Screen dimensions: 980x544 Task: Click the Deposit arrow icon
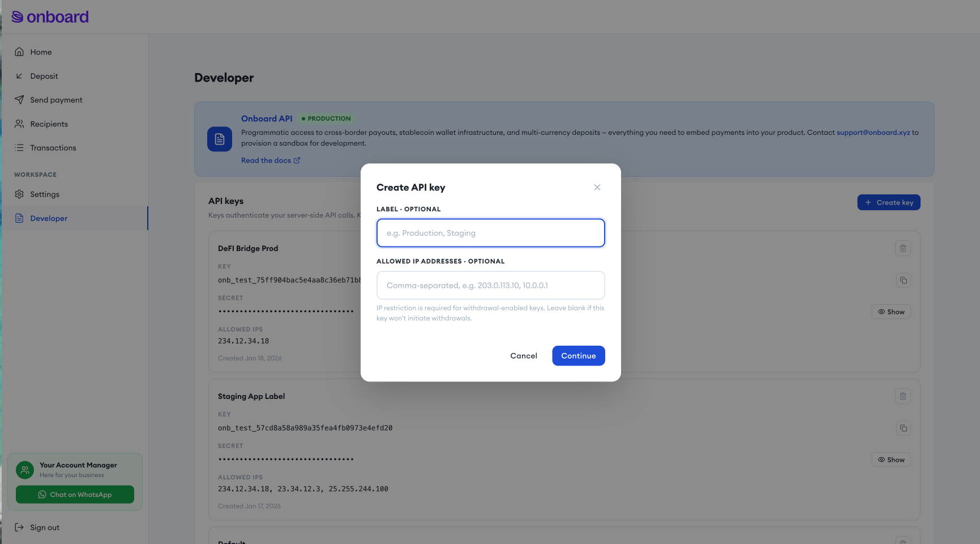coord(19,76)
